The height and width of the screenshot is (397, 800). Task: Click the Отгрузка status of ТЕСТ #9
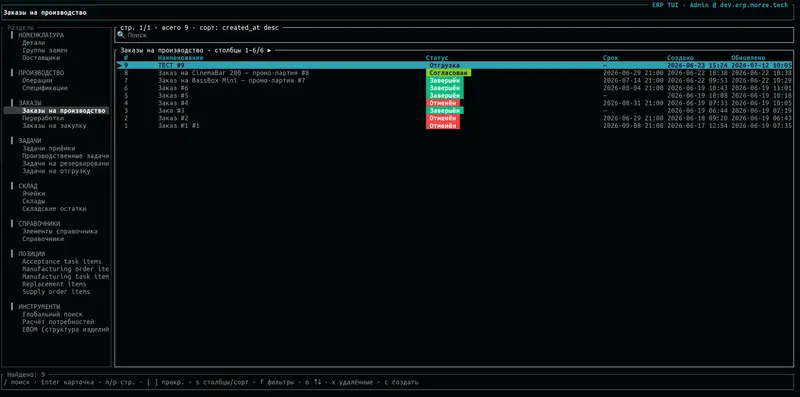[x=444, y=65]
